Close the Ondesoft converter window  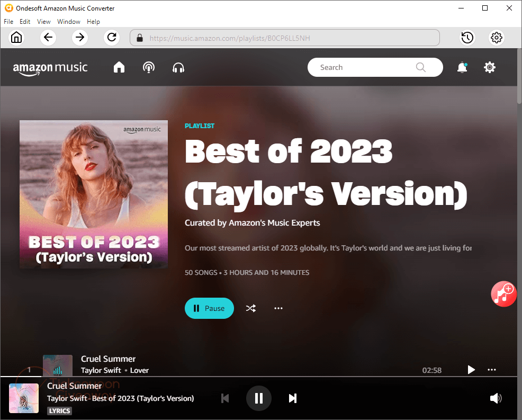point(509,8)
